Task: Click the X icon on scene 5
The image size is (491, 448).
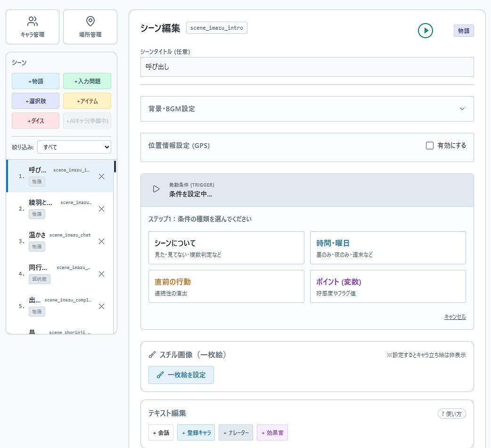Action: [x=101, y=306]
